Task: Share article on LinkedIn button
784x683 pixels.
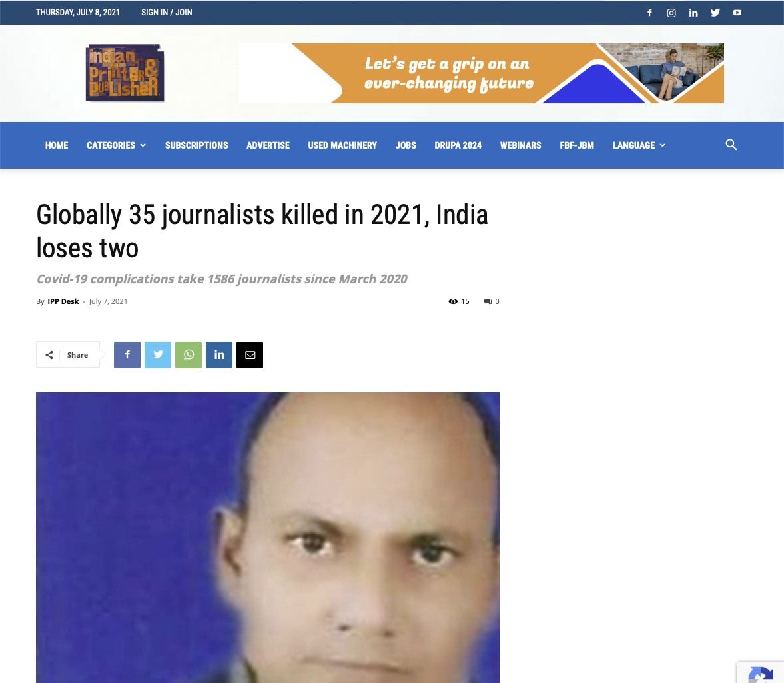Action: (x=219, y=355)
